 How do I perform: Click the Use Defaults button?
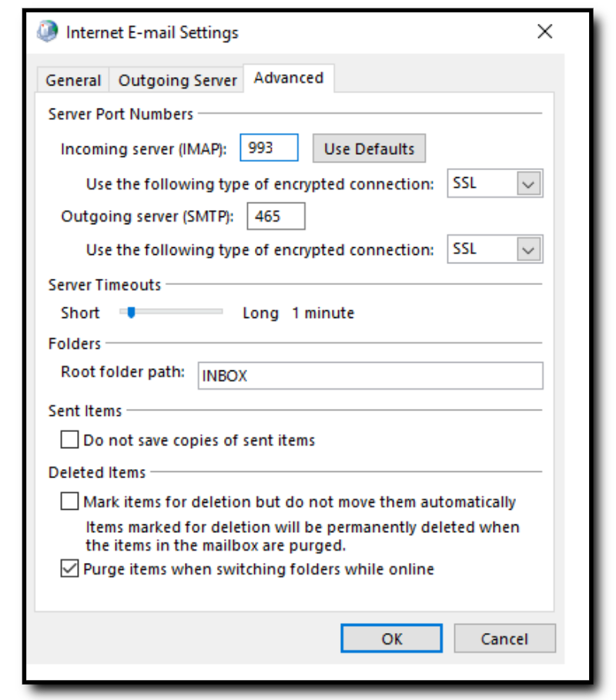click(x=369, y=149)
